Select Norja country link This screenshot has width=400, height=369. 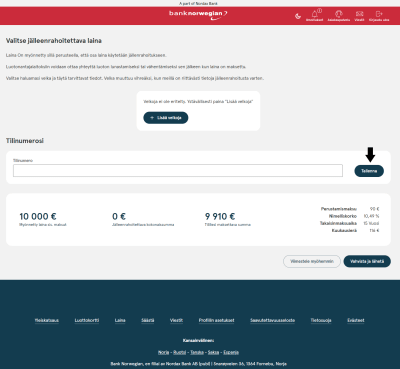pyautogui.click(x=163, y=352)
